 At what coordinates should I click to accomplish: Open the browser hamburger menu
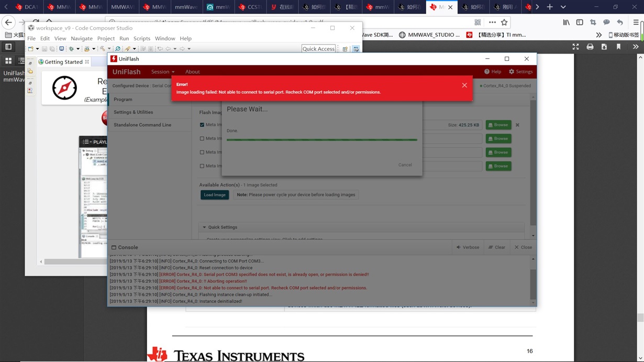(636, 23)
